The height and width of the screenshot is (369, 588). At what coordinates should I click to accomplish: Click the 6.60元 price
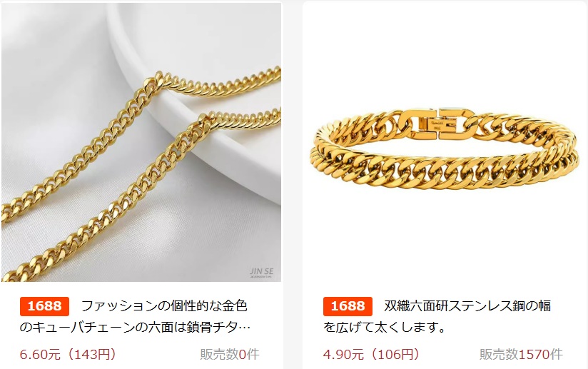pyautogui.click(x=40, y=354)
